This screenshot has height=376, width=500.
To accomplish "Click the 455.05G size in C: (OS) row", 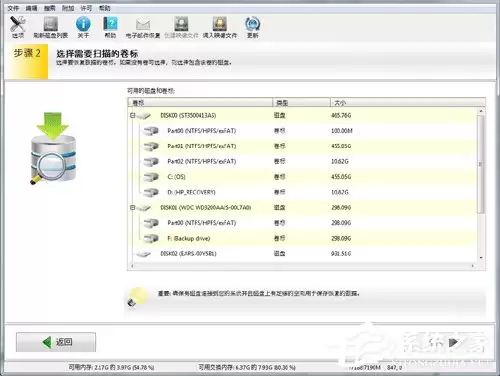I will 341,177.
